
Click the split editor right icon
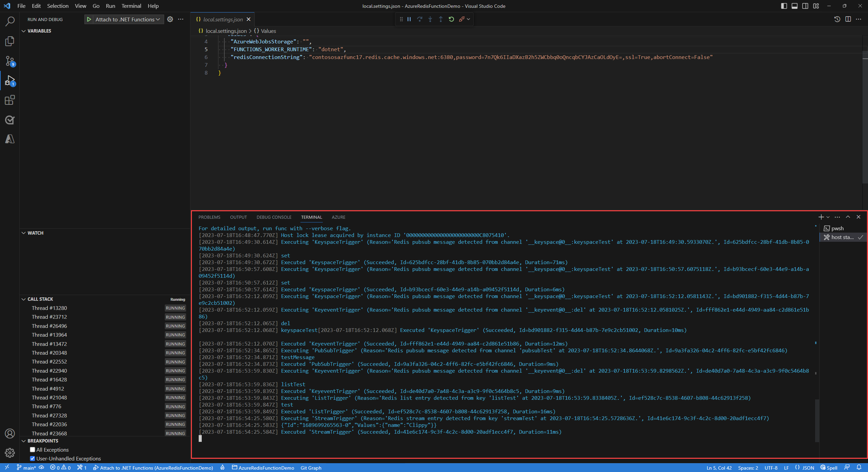[848, 19]
